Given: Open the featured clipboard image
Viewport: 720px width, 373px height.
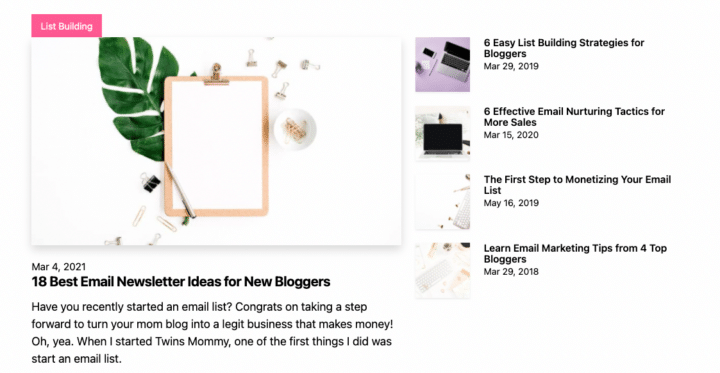Looking at the screenshot, I should coord(216,141).
